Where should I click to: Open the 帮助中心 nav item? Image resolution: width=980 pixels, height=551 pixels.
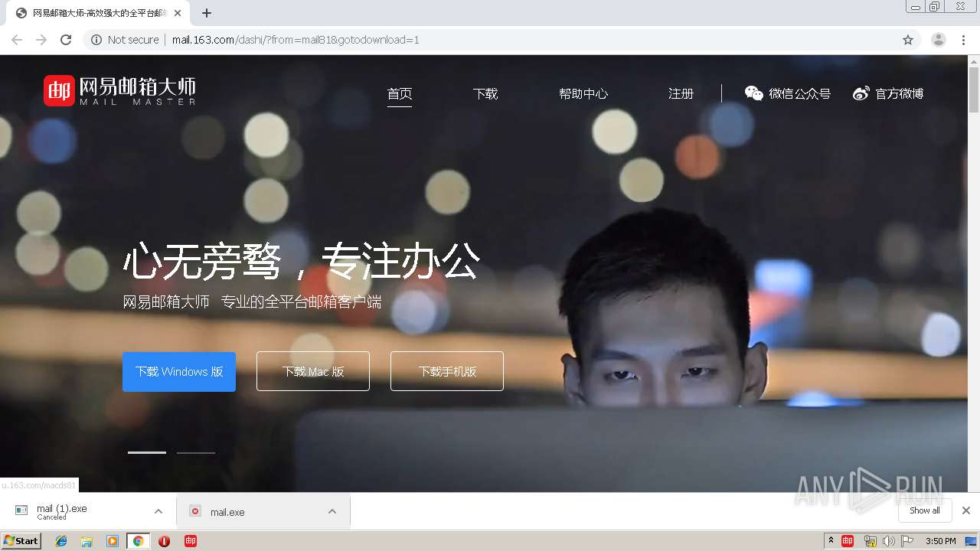(583, 93)
